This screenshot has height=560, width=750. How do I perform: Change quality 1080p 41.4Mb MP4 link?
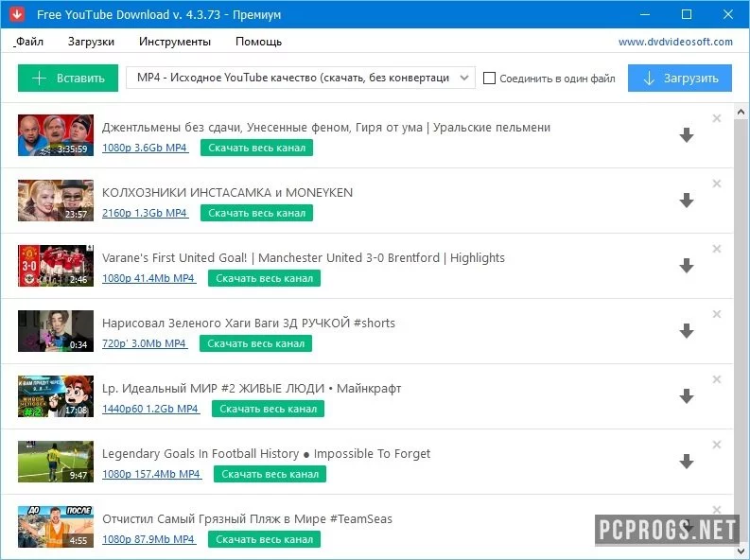(148, 278)
